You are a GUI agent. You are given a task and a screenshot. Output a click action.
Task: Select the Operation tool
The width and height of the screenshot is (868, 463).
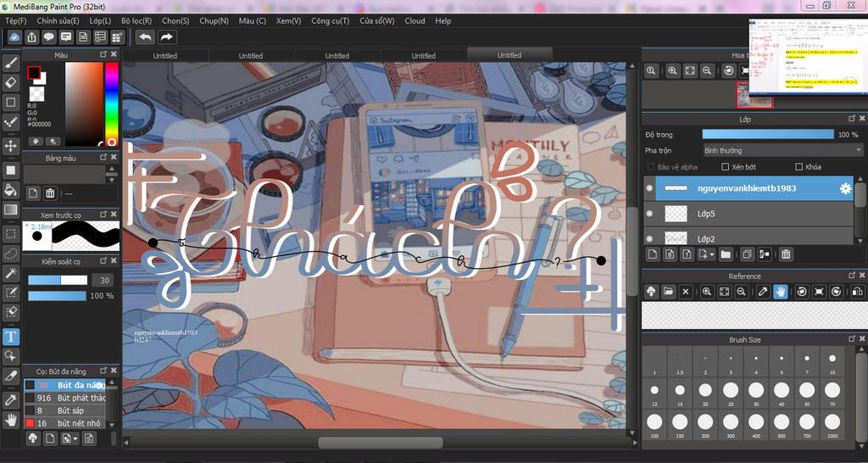pyautogui.click(x=10, y=356)
